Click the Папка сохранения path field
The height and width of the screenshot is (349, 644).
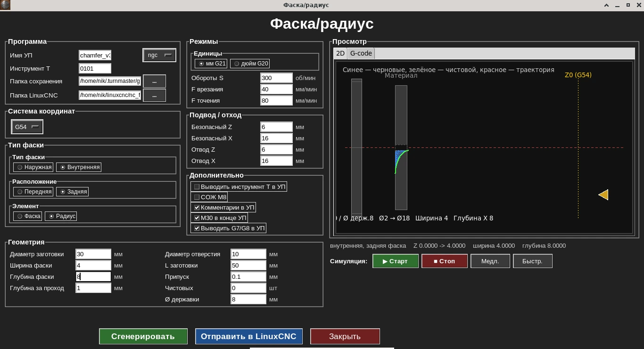click(x=110, y=81)
